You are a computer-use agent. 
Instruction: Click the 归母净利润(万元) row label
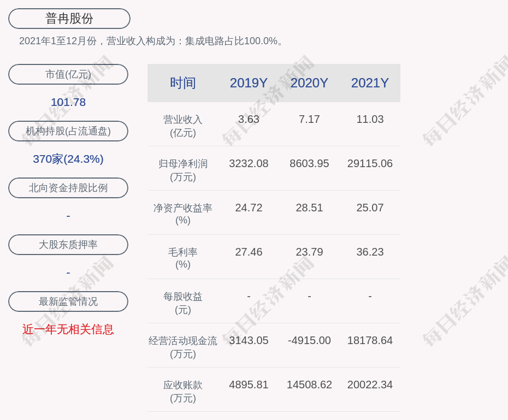pyautogui.click(x=183, y=170)
